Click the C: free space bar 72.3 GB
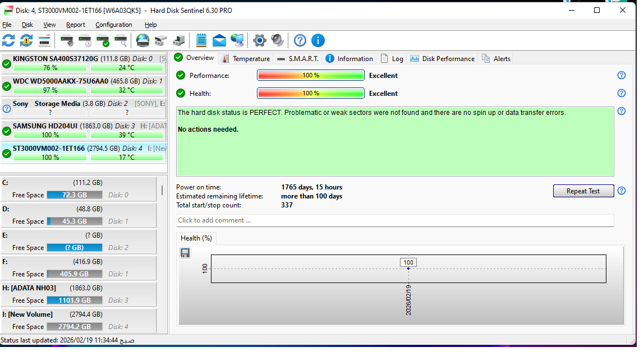 pos(75,195)
